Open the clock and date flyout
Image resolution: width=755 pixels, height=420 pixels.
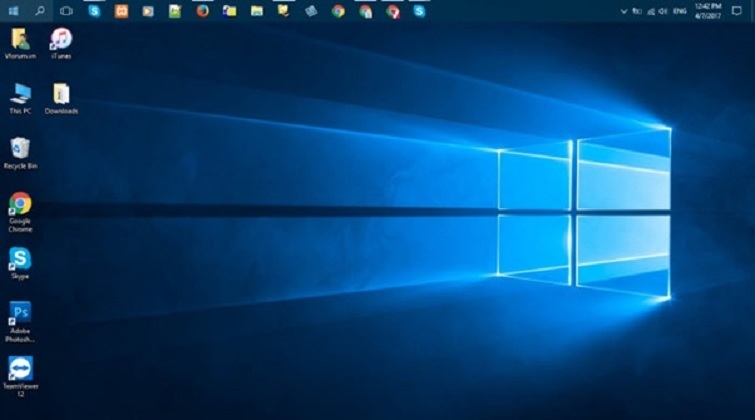pyautogui.click(x=705, y=10)
